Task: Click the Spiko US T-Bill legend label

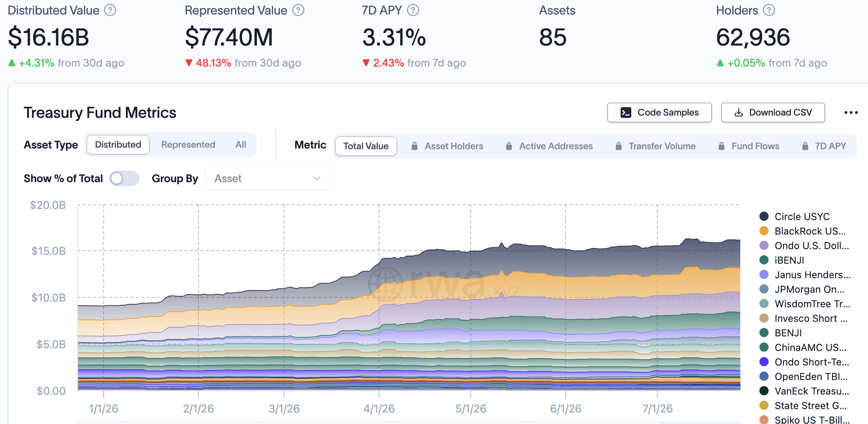Action: click(812, 419)
